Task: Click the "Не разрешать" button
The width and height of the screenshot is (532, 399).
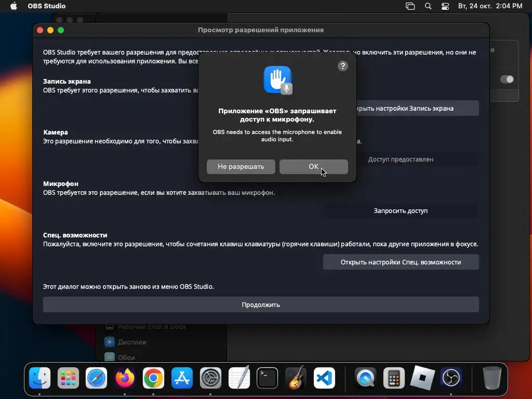Action: (x=241, y=167)
